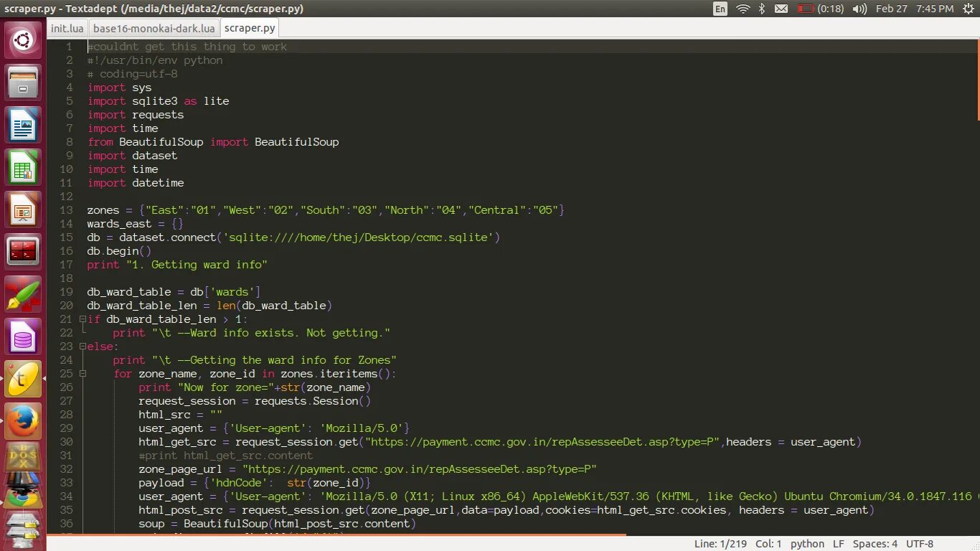Image resolution: width=980 pixels, height=551 pixels.
Task: Click on "payload = {'hdnCode'" line
Action: (x=255, y=483)
